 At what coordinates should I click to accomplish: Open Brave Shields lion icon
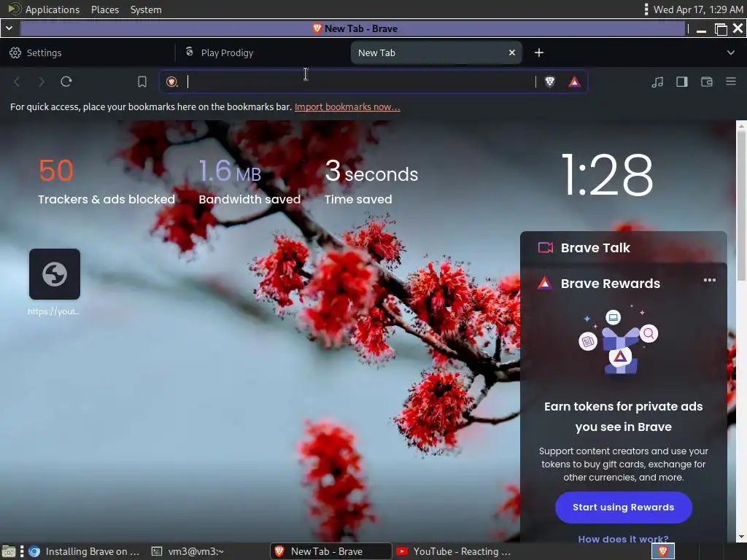point(550,82)
